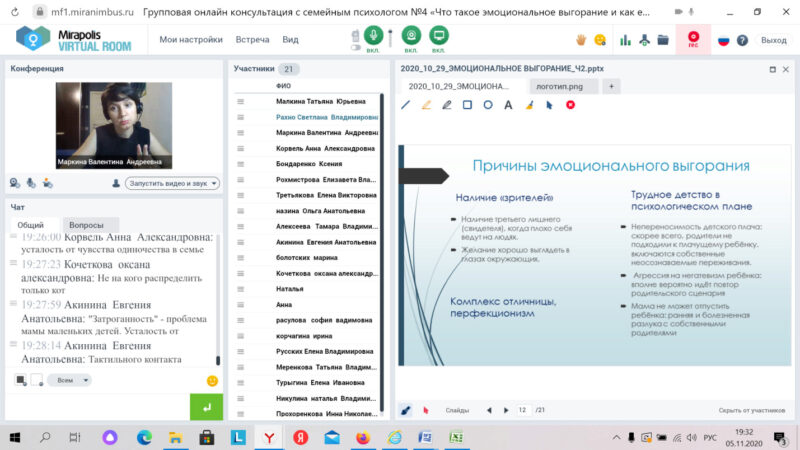Screen dimensions: 800x450
Task: Open the Встреча menu
Action: tap(252, 39)
